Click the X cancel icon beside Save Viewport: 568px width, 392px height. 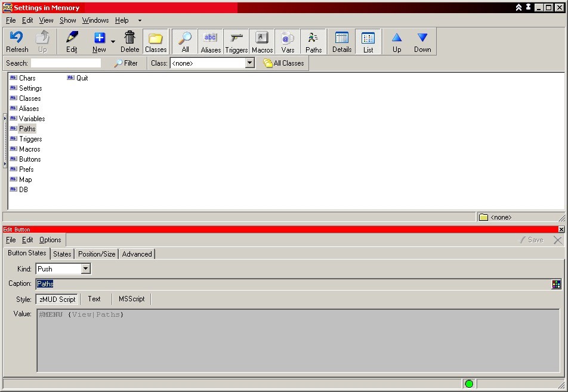pyautogui.click(x=558, y=240)
